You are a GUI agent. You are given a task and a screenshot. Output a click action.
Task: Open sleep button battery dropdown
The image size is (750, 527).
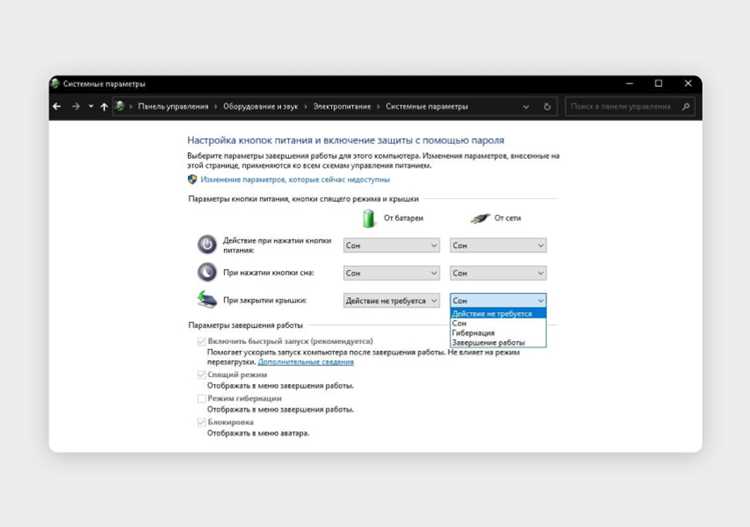(391, 273)
